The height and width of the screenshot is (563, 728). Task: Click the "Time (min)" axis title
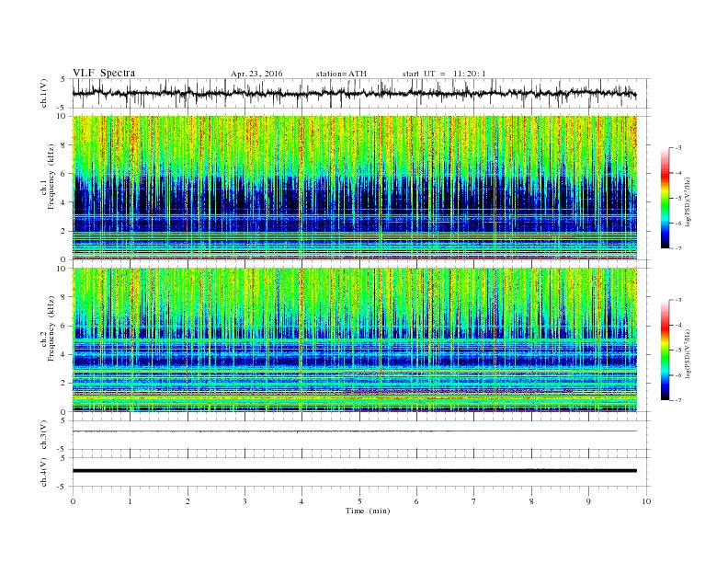(368, 511)
